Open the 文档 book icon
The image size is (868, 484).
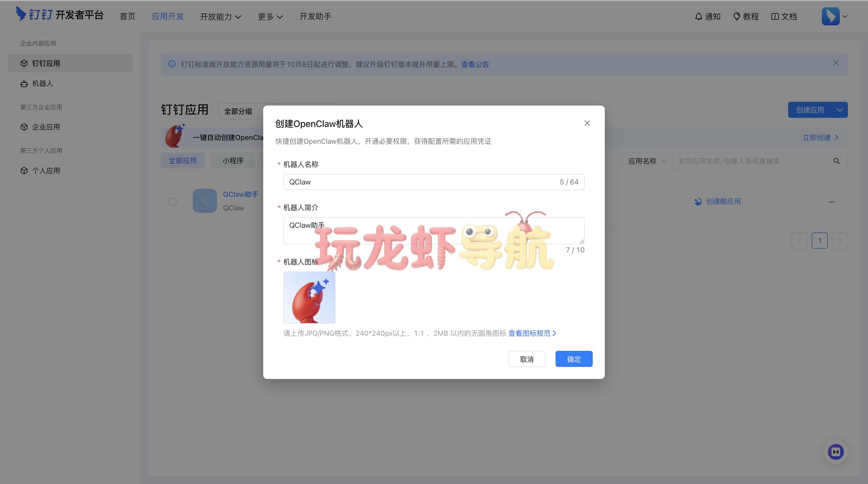coord(775,17)
